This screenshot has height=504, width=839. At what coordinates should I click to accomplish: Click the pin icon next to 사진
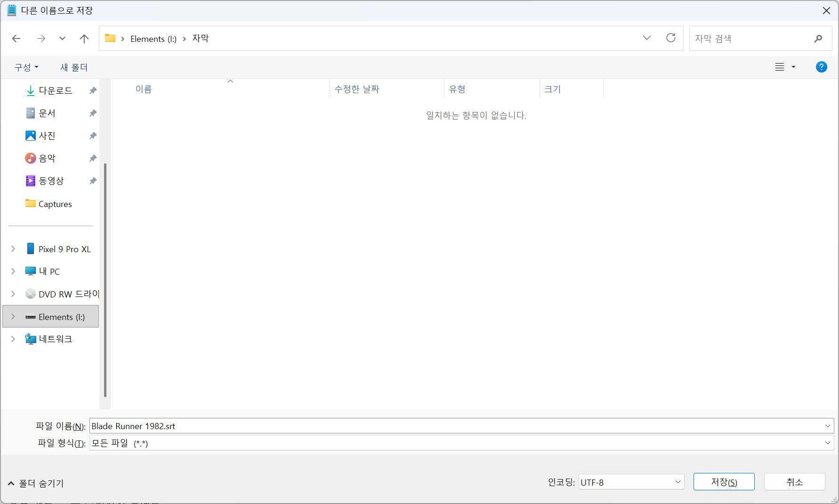pos(93,136)
